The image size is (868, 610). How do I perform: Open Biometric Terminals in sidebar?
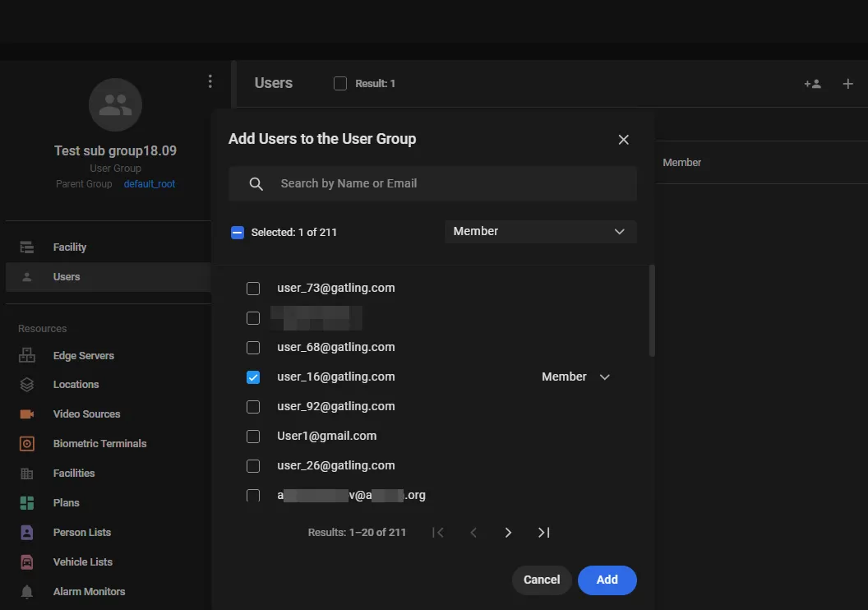(x=108, y=443)
